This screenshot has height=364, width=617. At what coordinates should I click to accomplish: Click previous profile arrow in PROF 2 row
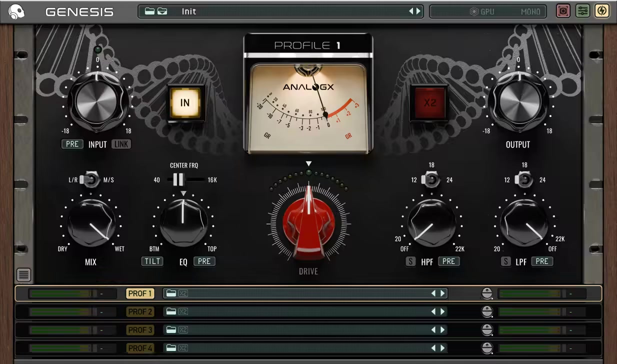coord(433,312)
